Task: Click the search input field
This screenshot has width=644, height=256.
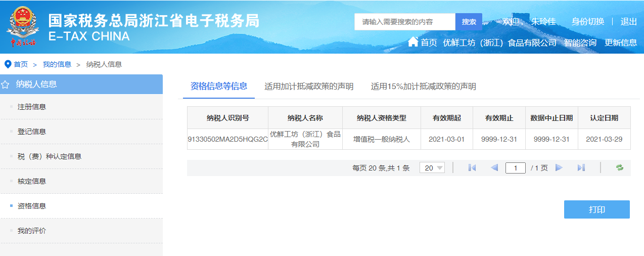Action: [404, 22]
